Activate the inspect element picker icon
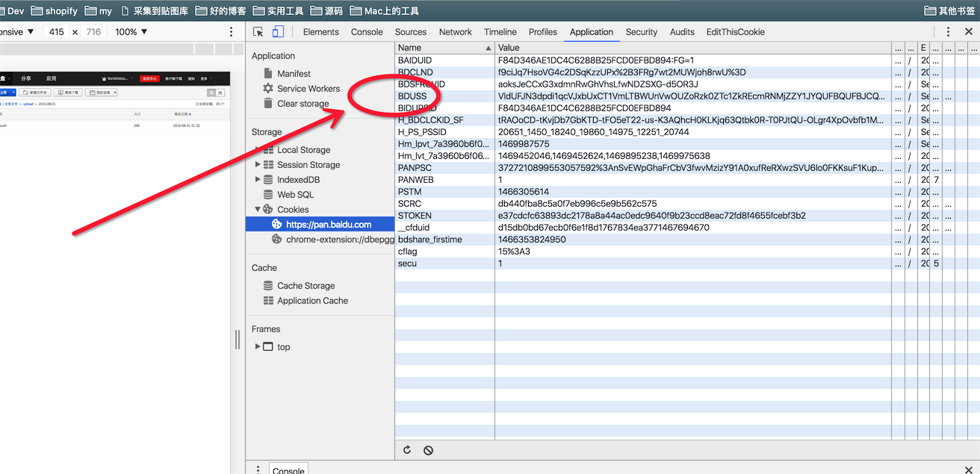The width and height of the screenshot is (980, 474). (258, 32)
